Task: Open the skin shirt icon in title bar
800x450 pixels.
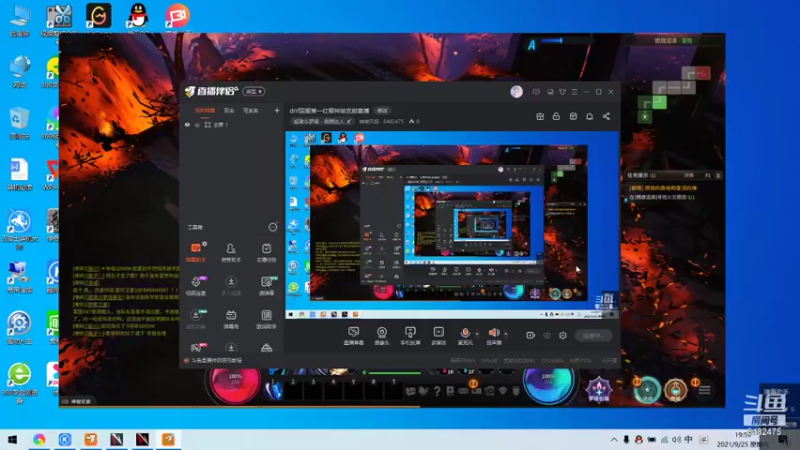Action: (x=562, y=92)
